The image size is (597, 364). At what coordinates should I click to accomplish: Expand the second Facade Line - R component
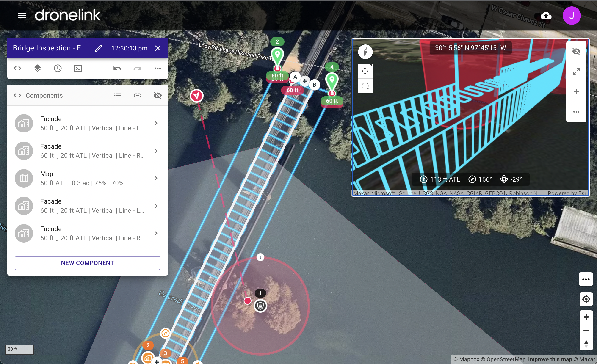pyautogui.click(x=156, y=151)
